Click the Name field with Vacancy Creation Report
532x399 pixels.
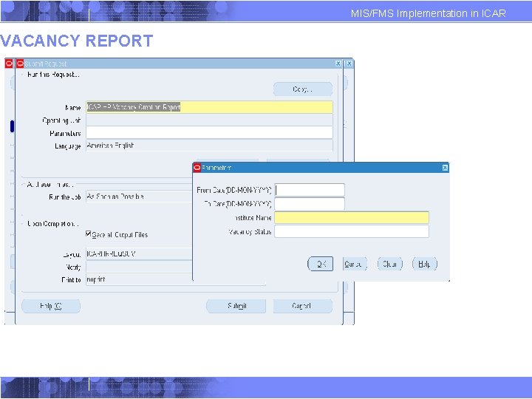(x=209, y=107)
